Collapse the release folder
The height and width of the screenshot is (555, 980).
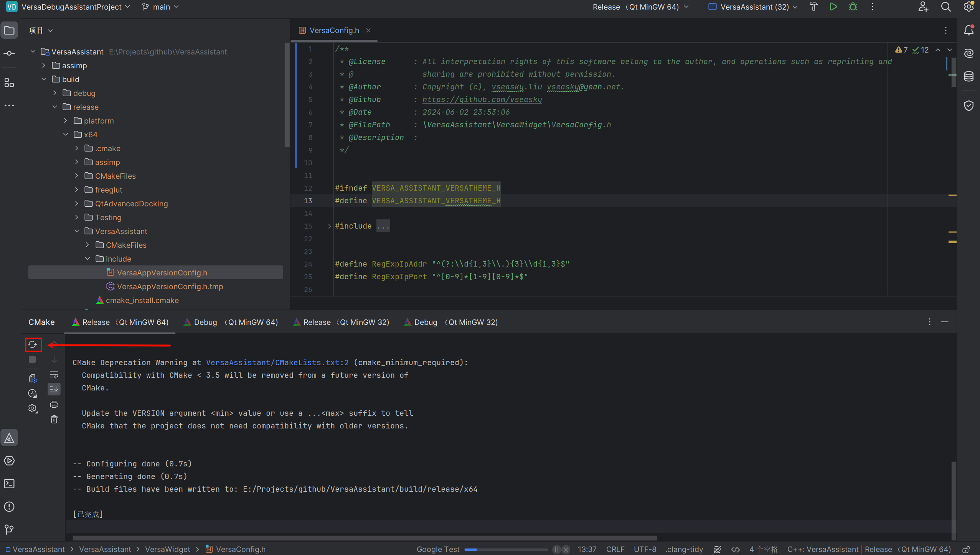coord(54,107)
